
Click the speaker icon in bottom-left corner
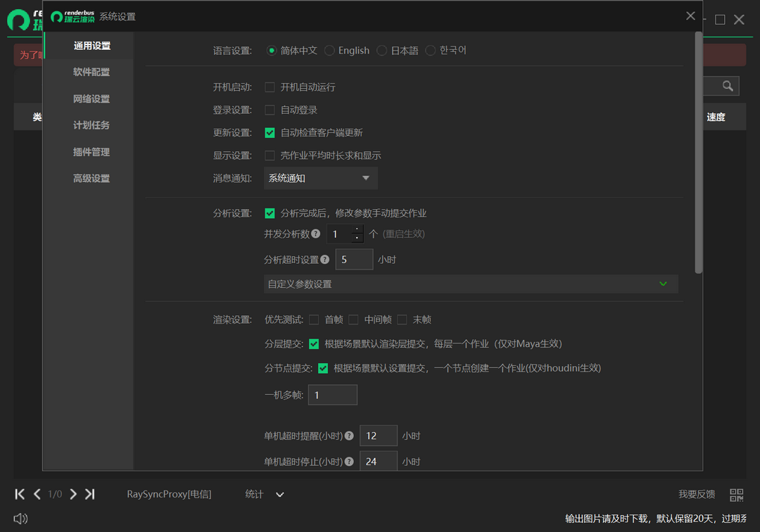click(x=20, y=519)
